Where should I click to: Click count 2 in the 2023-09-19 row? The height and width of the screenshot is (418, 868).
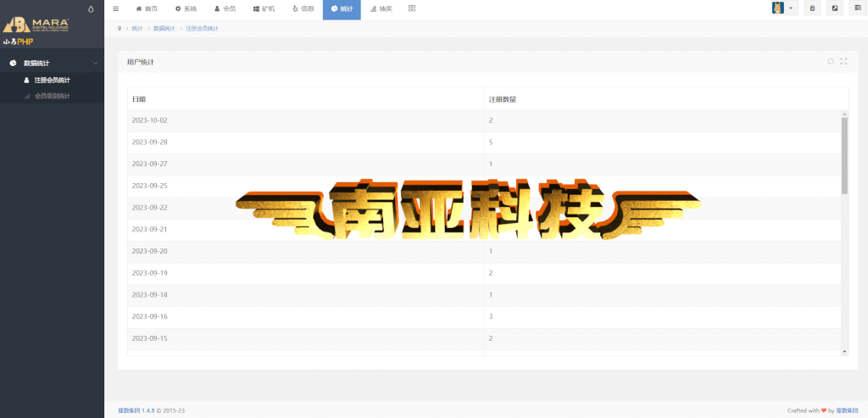click(x=491, y=273)
